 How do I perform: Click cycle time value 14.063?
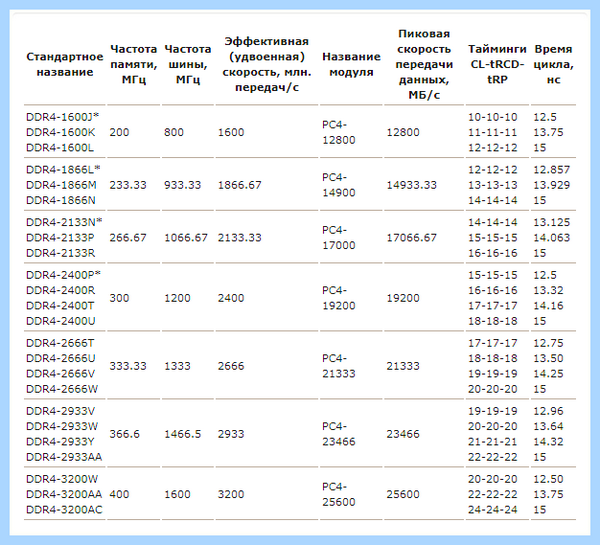[x=552, y=238]
